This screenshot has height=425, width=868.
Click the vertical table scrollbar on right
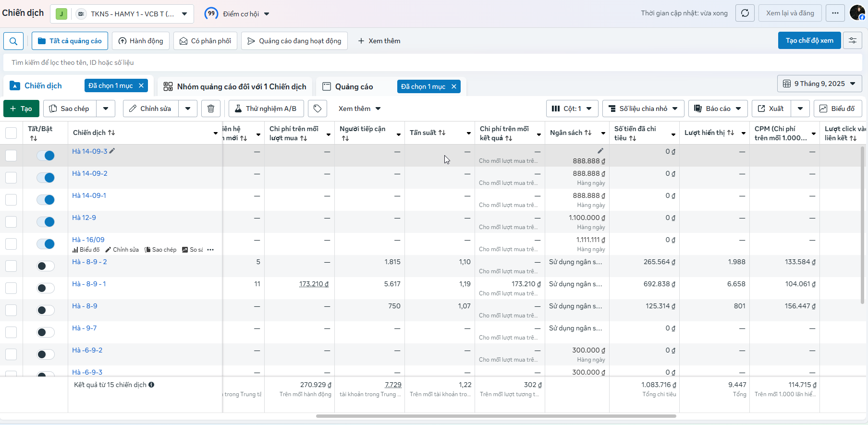click(x=862, y=226)
